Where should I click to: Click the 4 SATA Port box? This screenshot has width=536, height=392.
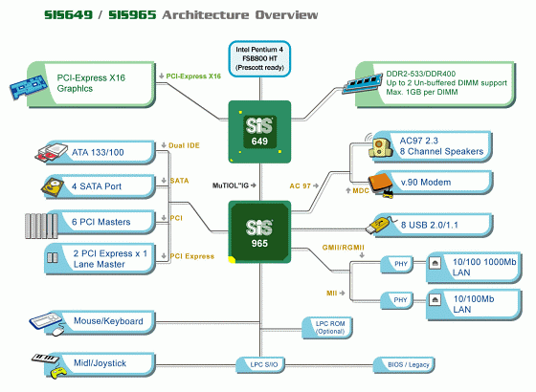(100, 186)
